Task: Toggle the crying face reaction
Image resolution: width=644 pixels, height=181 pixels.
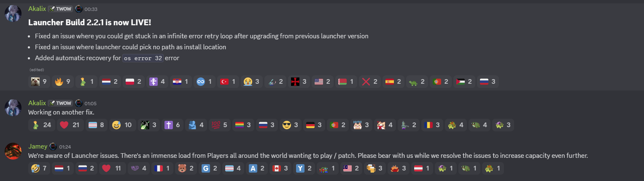Action: click(x=253, y=82)
